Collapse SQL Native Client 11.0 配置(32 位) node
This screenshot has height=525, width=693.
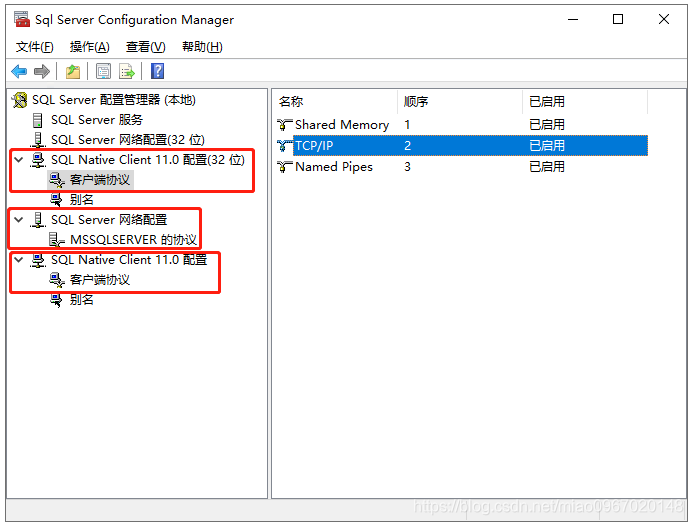pos(19,160)
